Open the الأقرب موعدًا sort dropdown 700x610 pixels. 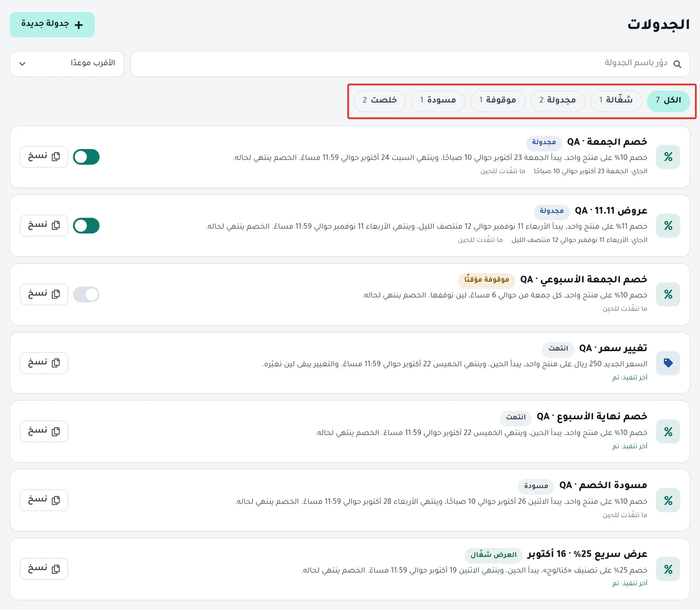coord(67,64)
